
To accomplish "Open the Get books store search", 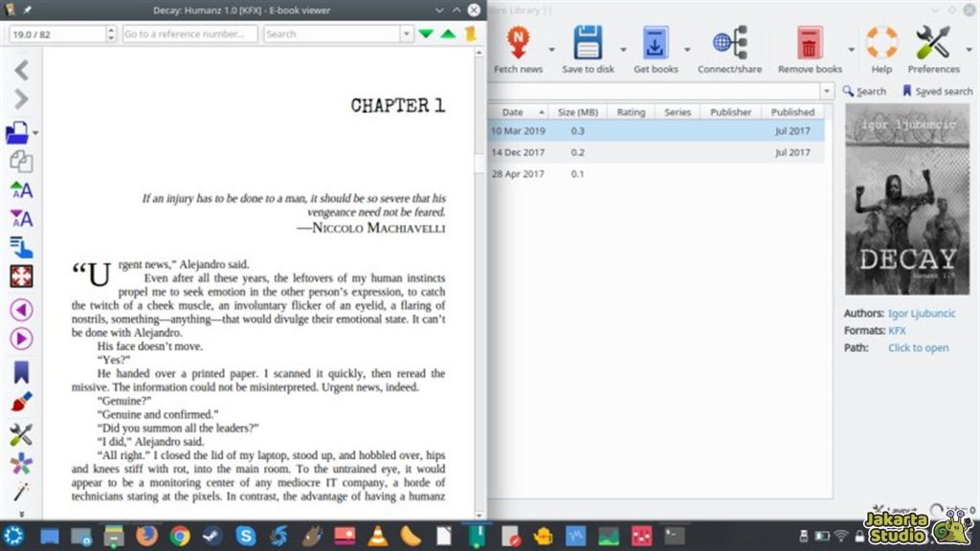I will click(655, 43).
